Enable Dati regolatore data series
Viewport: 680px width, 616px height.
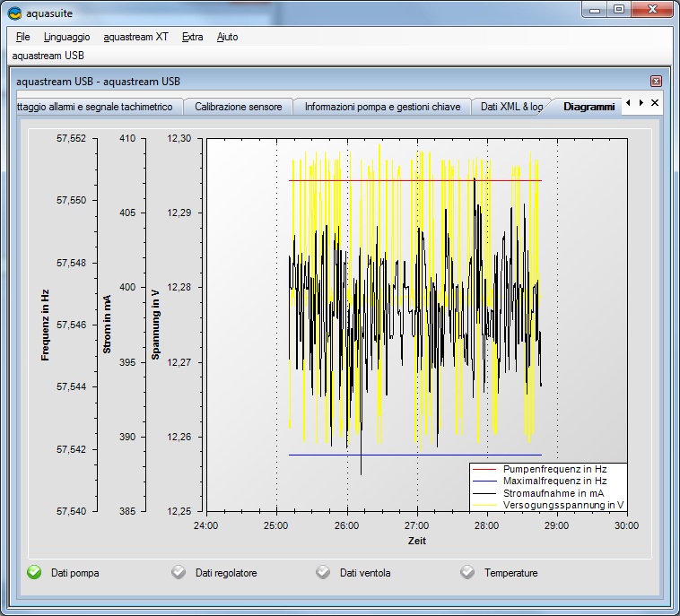click(179, 572)
